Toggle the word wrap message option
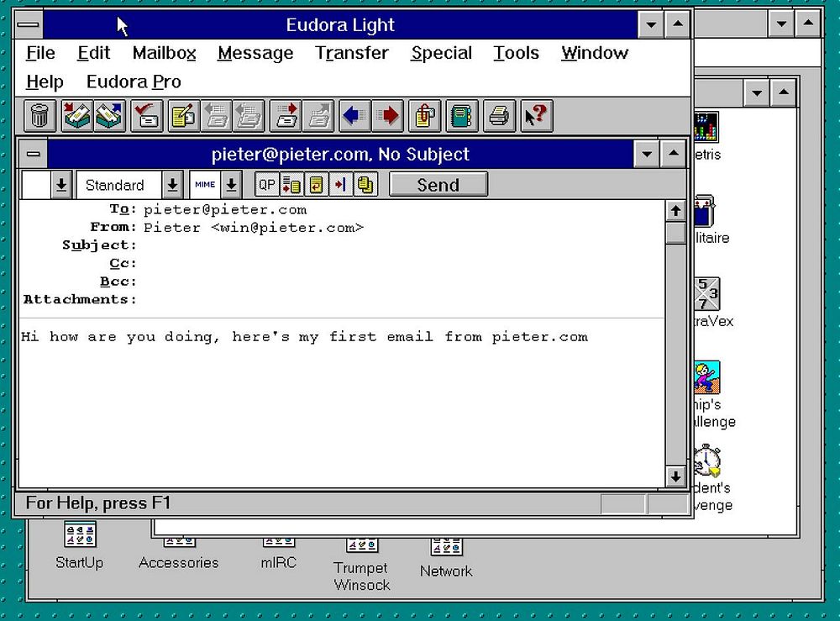 [316, 185]
